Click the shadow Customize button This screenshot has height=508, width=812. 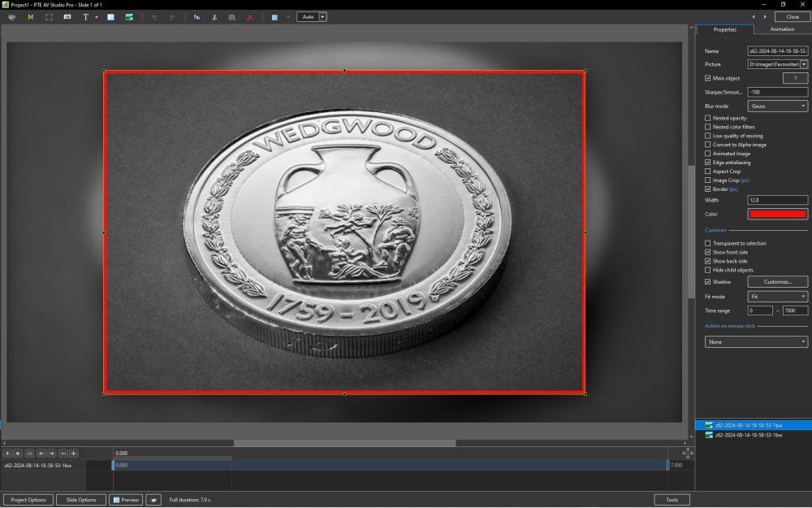pyautogui.click(x=777, y=282)
